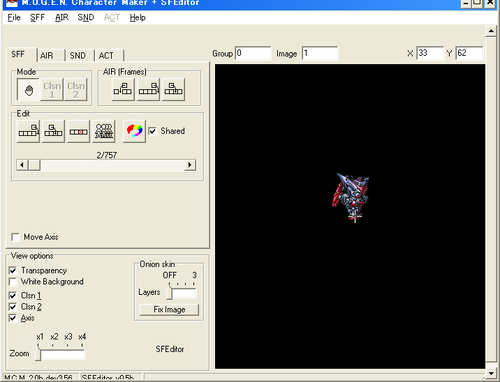The width and height of the screenshot is (500, 382).
Task: Click first Edit group sprite button
Action: pyautogui.click(x=28, y=131)
